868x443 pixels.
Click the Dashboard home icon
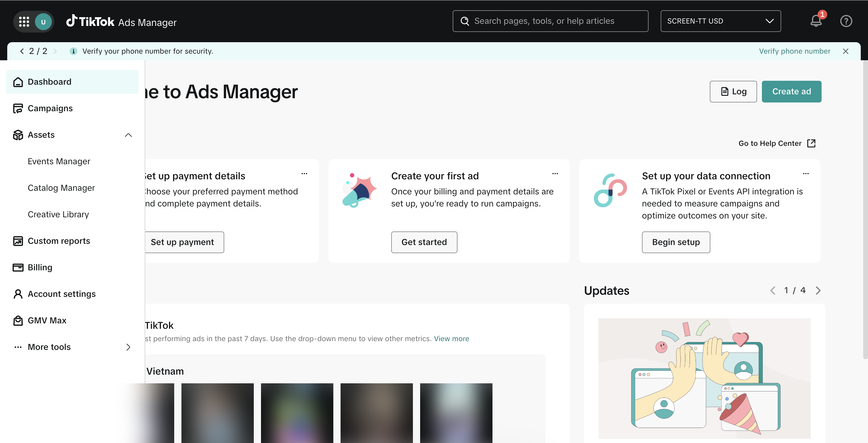pos(18,82)
